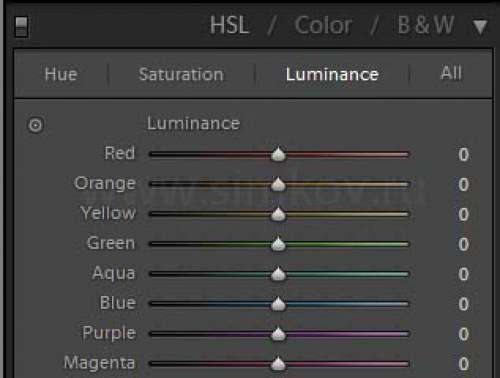
Task: Click the Magenta luminance slider handle
Action: tap(278, 364)
